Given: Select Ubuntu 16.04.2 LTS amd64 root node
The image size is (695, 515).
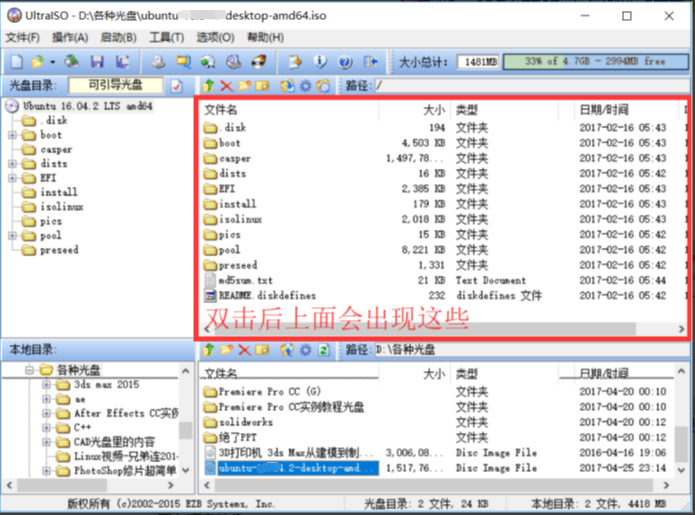Looking at the screenshot, I should tap(87, 106).
